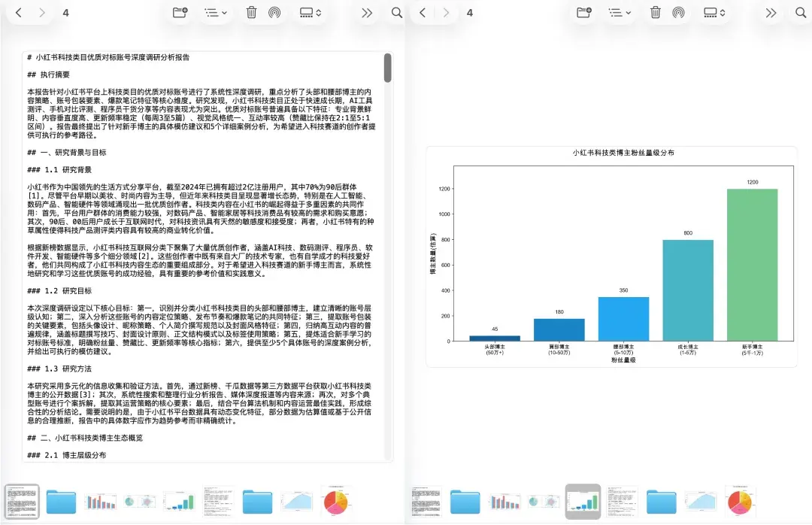Create a new folder in the right window
This screenshot has height=525, width=812.
pyautogui.click(x=583, y=13)
